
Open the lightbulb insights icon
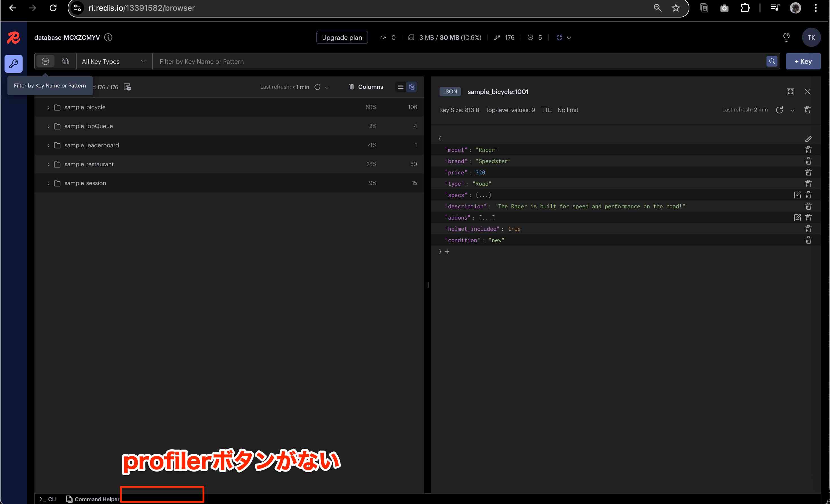[x=786, y=37]
